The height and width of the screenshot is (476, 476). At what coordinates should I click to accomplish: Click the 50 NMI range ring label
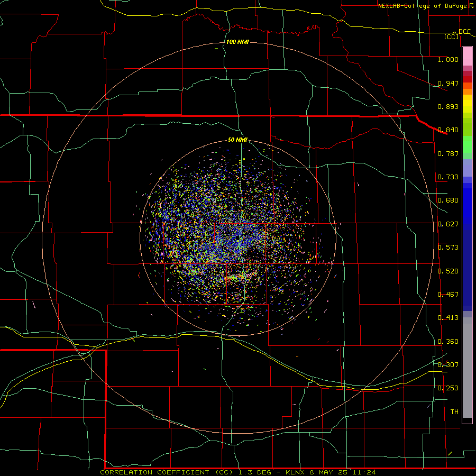[237, 140]
